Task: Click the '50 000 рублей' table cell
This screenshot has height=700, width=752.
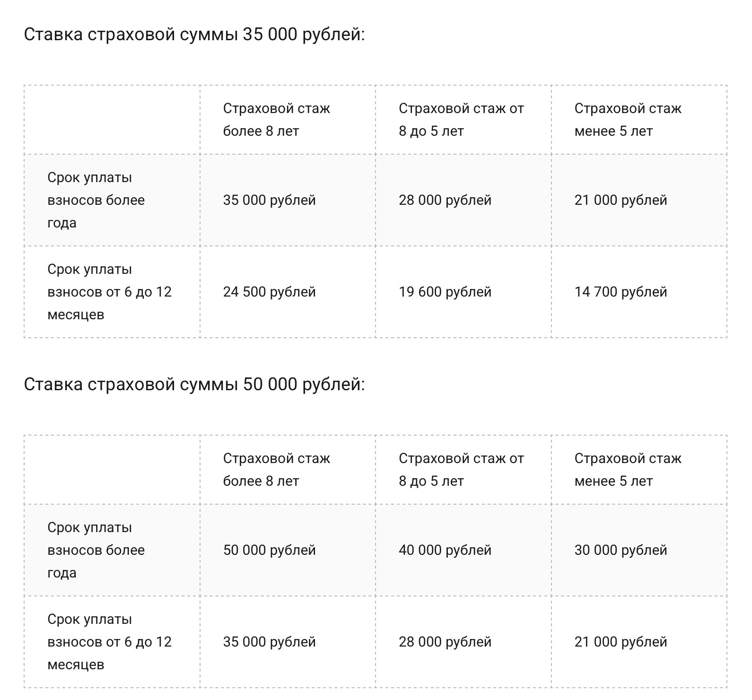Action: 269,550
